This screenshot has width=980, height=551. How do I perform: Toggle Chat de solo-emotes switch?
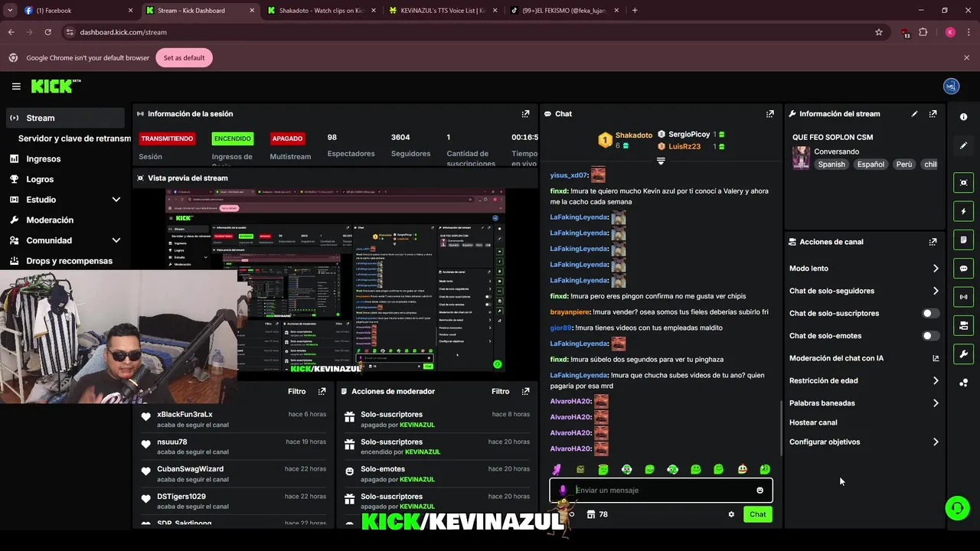click(x=930, y=336)
